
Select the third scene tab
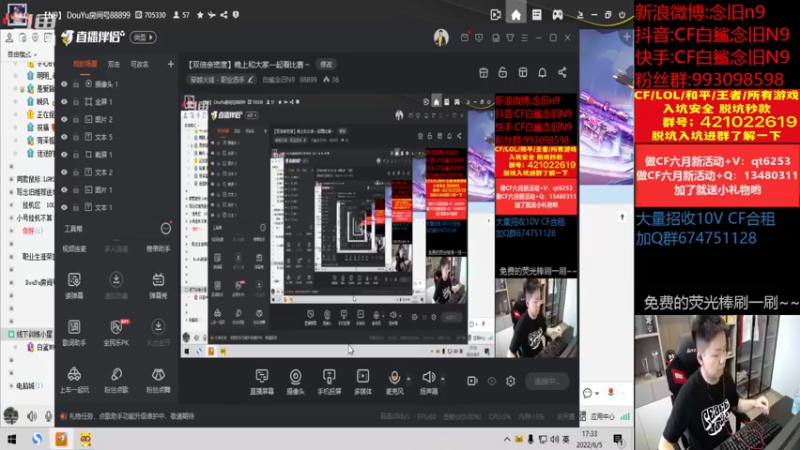[139, 64]
